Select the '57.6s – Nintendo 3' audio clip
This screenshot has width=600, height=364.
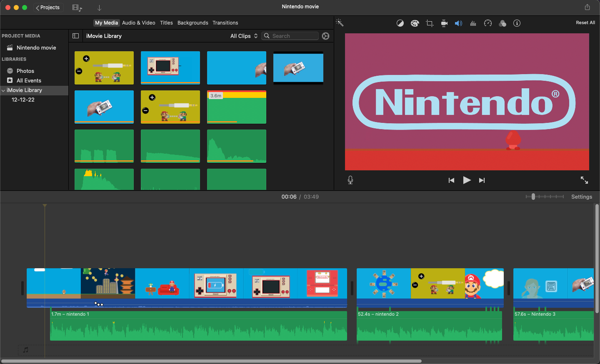[x=553, y=326]
